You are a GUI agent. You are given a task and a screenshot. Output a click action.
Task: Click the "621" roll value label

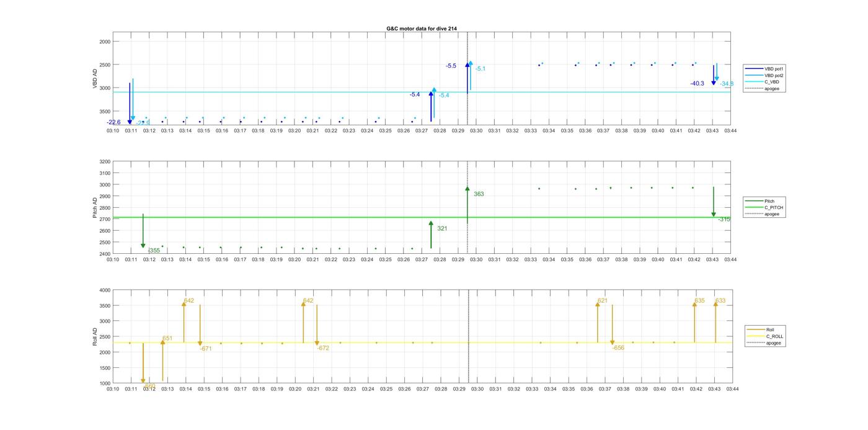coord(603,301)
